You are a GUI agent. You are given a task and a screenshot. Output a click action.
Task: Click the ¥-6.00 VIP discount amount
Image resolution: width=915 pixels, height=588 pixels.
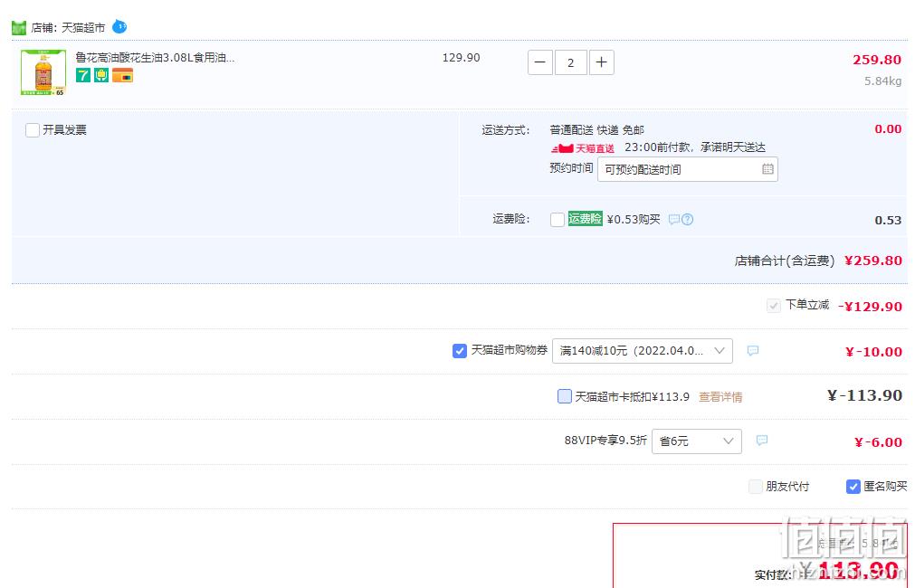point(878,442)
